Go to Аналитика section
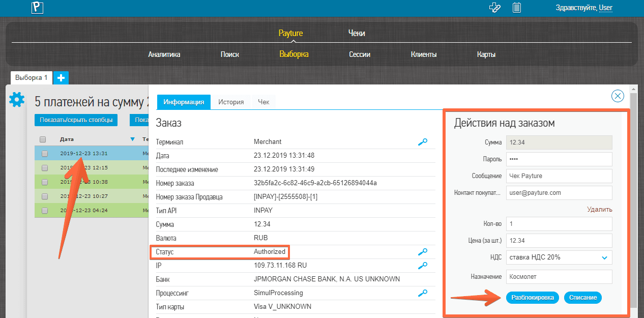Image resolution: width=644 pixels, height=318 pixels. 164,54
